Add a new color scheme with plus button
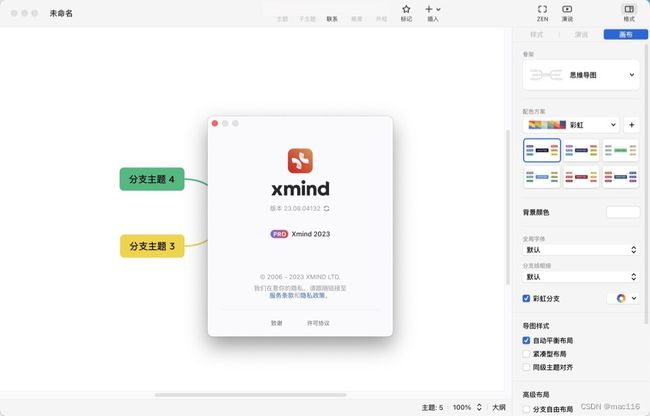 click(631, 125)
